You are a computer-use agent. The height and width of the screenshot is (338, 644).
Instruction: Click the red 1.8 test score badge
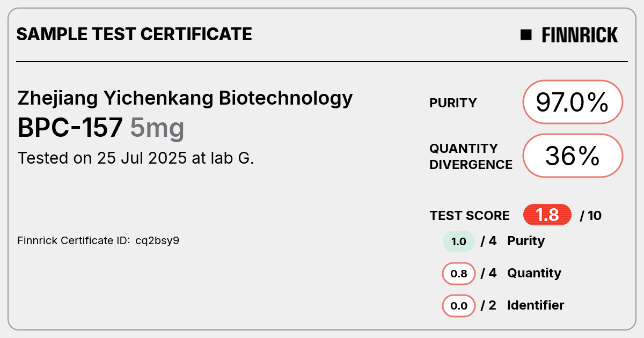tap(547, 215)
